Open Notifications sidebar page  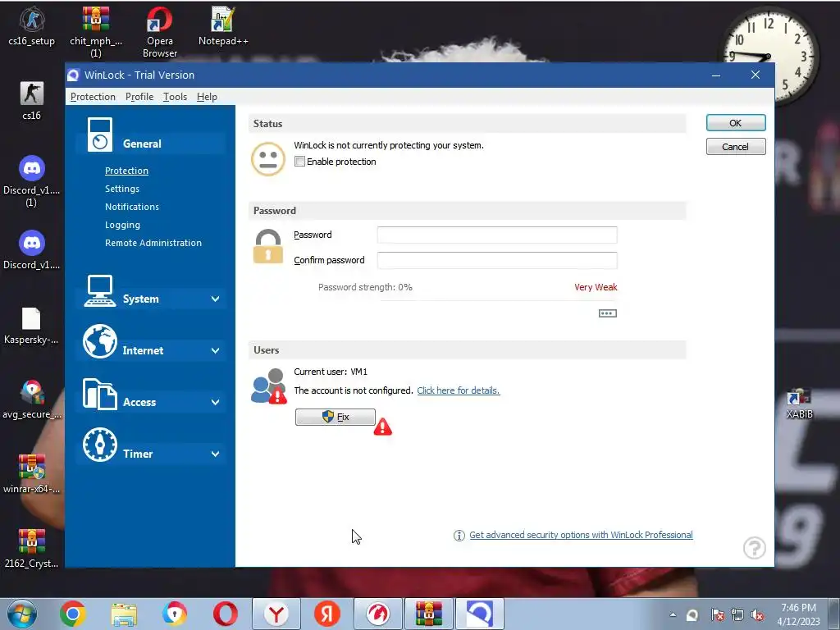click(x=132, y=207)
